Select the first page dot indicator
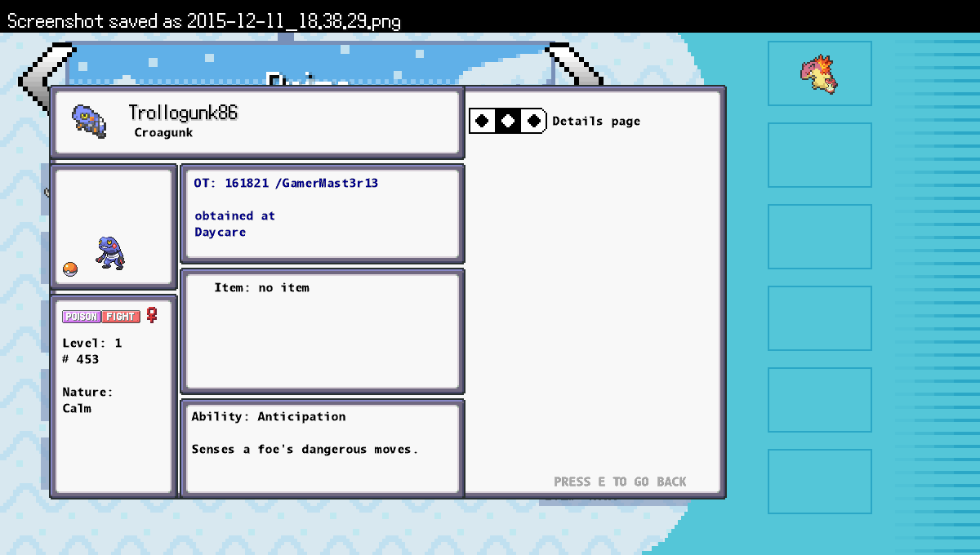 coord(482,121)
